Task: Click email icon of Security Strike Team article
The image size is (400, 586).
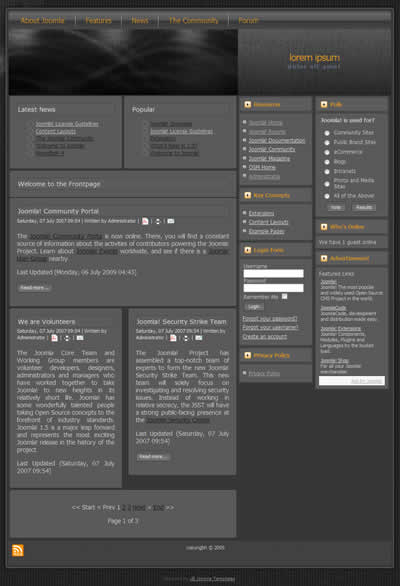Action: pos(199,338)
